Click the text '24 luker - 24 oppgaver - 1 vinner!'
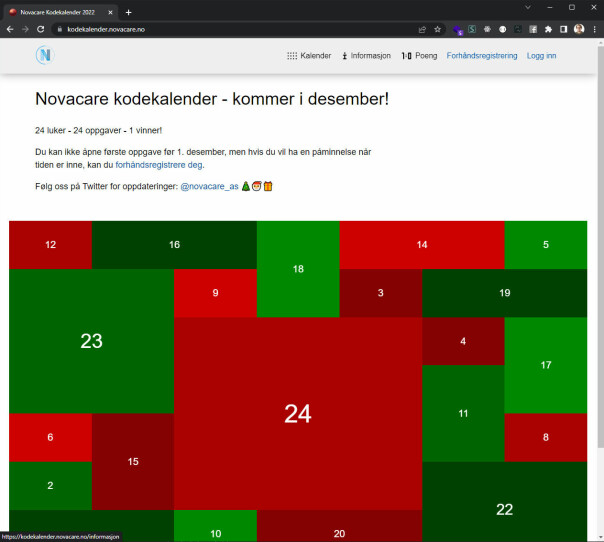The height and width of the screenshot is (542, 604). (99, 131)
